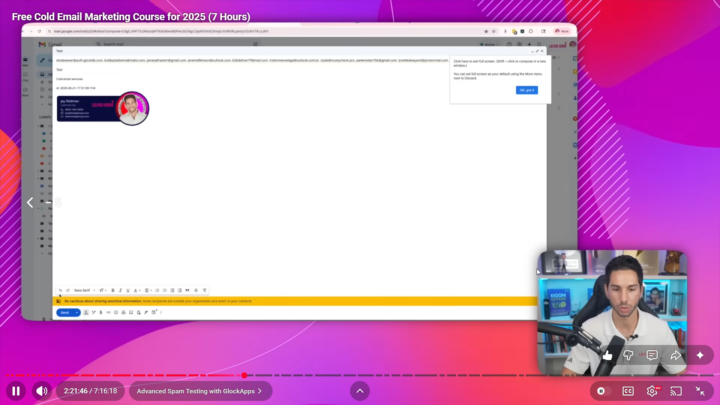Open the Active status dropdown in Gmail
The height and width of the screenshot is (405, 720).
(x=489, y=45)
